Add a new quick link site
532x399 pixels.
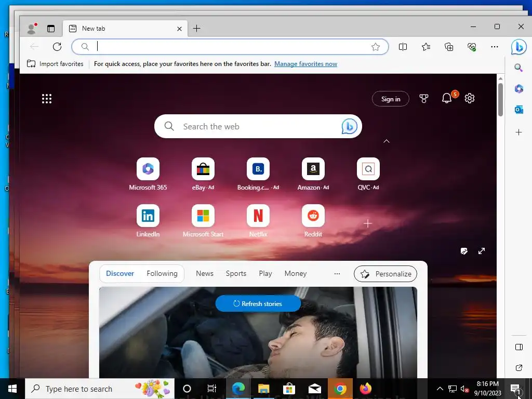coord(368,223)
